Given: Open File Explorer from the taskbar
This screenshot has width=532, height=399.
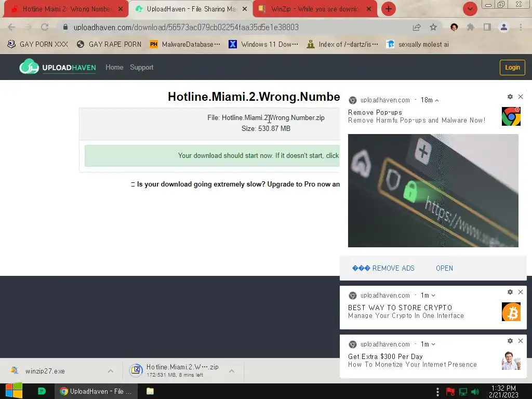Looking at the screenshot, I should [150, 391].
